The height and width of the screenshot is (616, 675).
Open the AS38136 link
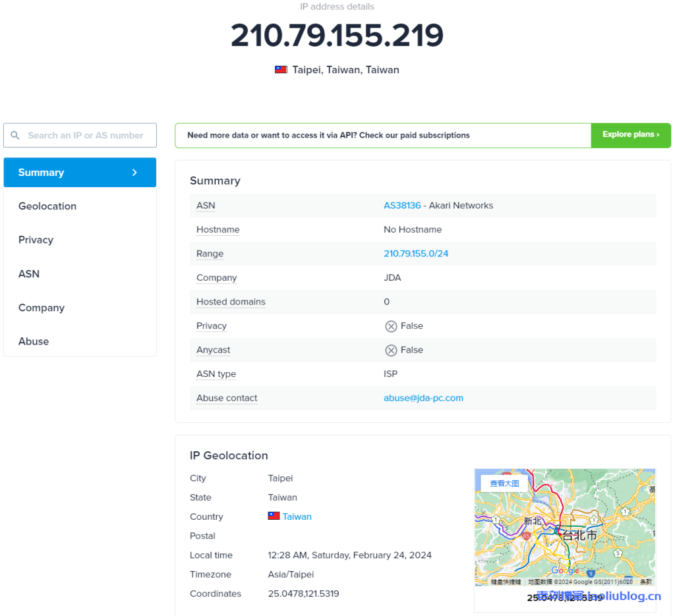[402, 206]
